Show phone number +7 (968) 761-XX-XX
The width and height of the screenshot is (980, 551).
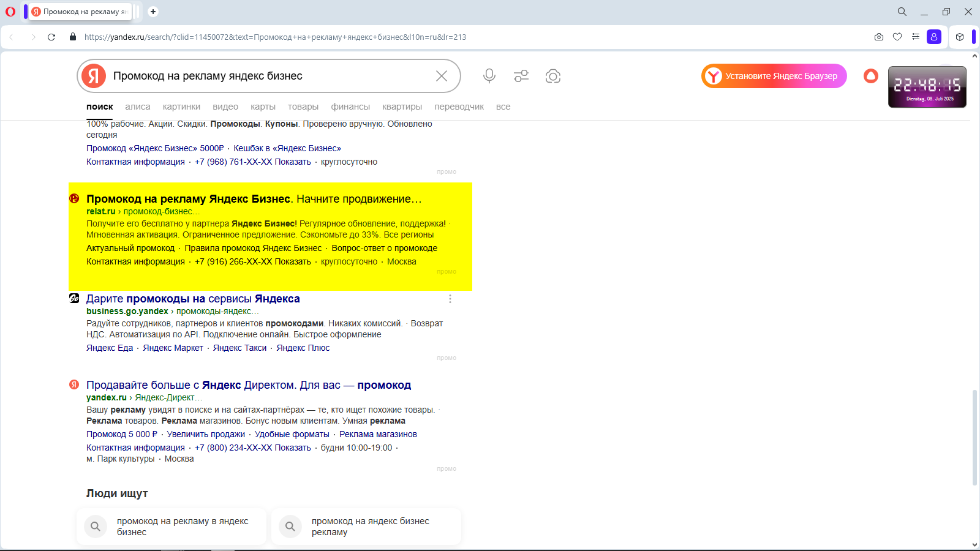pos(253,162)
